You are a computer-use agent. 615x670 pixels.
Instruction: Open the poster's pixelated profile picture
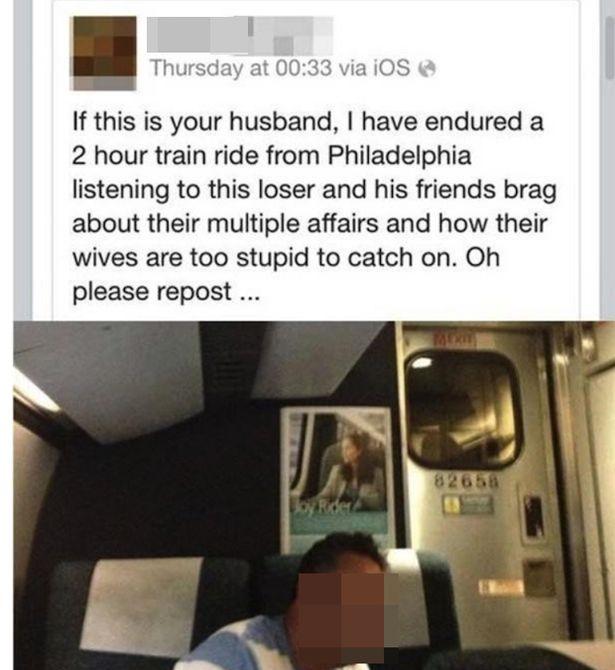[105, 53]
